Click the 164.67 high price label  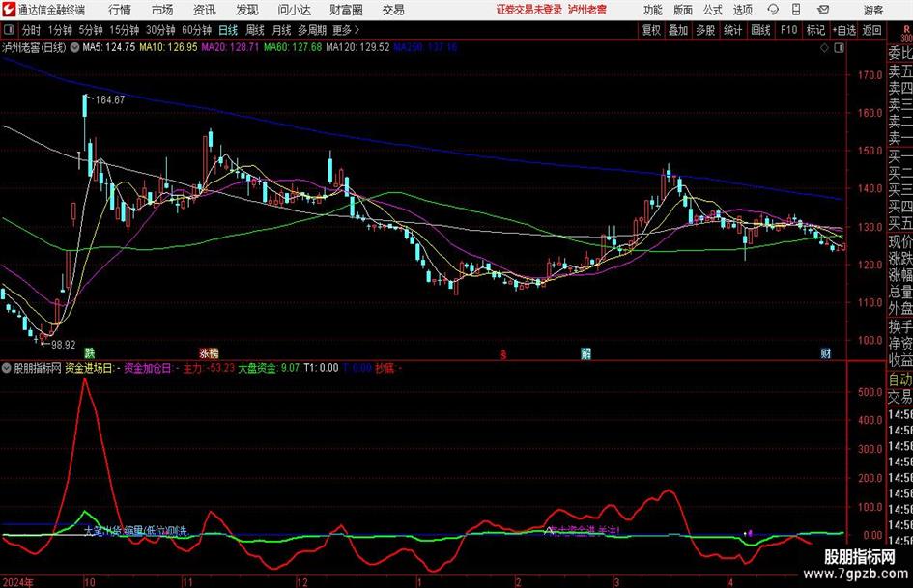click(x=109, y=100)
